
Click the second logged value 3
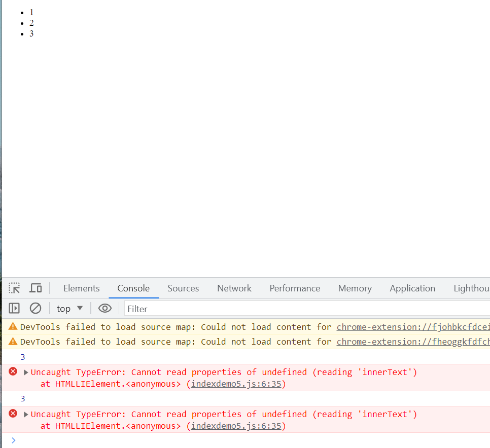click(23, 399)
